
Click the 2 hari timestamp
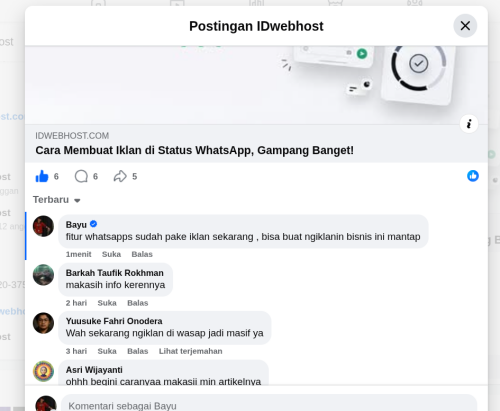click(76, 303)
